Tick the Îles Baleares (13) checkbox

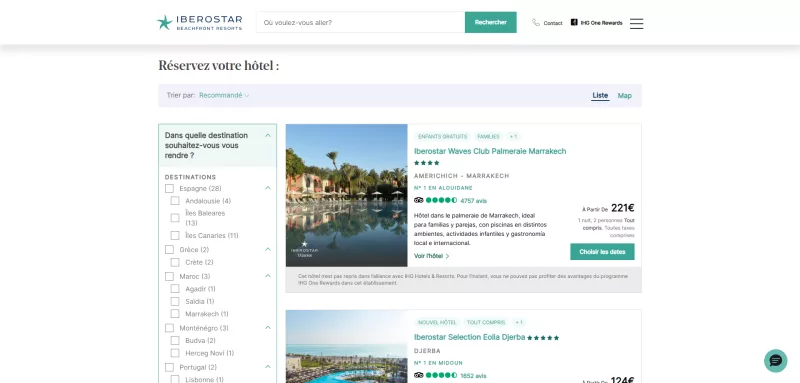click(175, 218)
